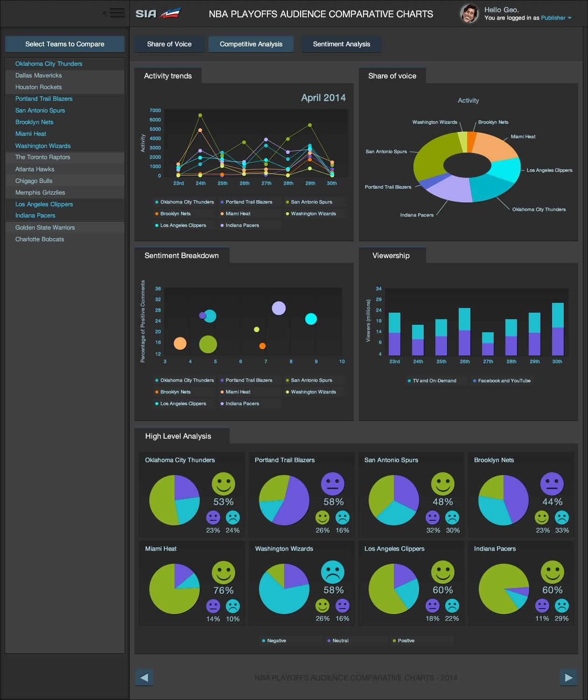The width and height of the screenshot is (588, 700).
Task: Click the user avatar next to Hello Geo
Action: pos(469,14)
